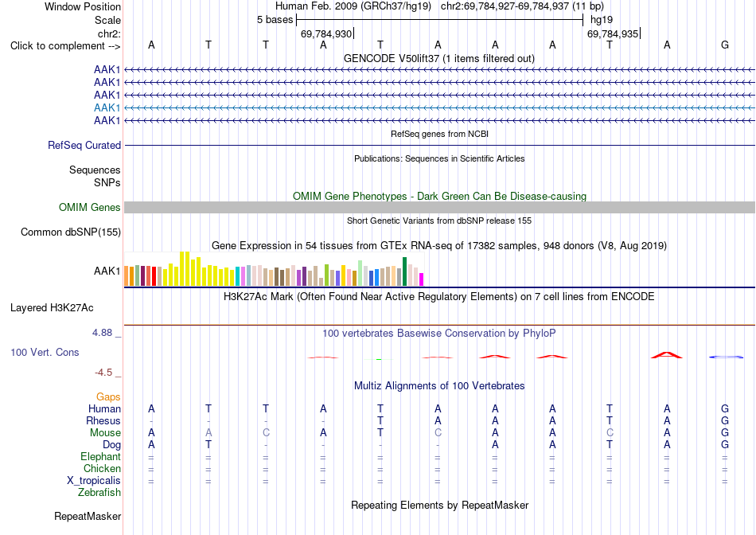Click the 'Scale' label
Screen dimensions: 756x535
point(107,20)
